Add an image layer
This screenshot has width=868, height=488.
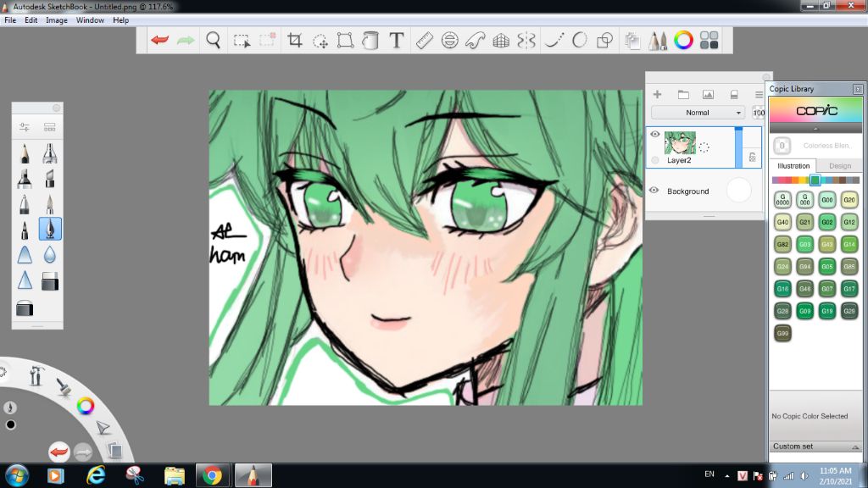(x=708, y=95)
